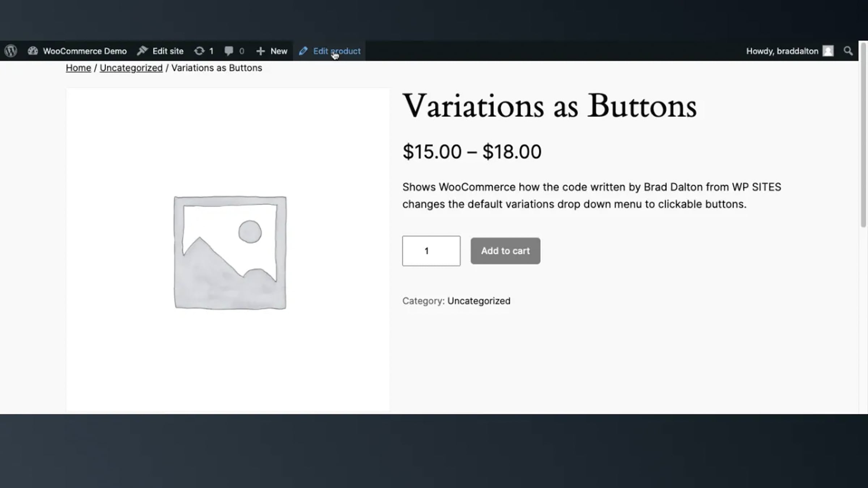The height and width of the screenshot is (488, 868).
Task: Open Uncategorized breadcrumb link
Action: click(131, 68)
